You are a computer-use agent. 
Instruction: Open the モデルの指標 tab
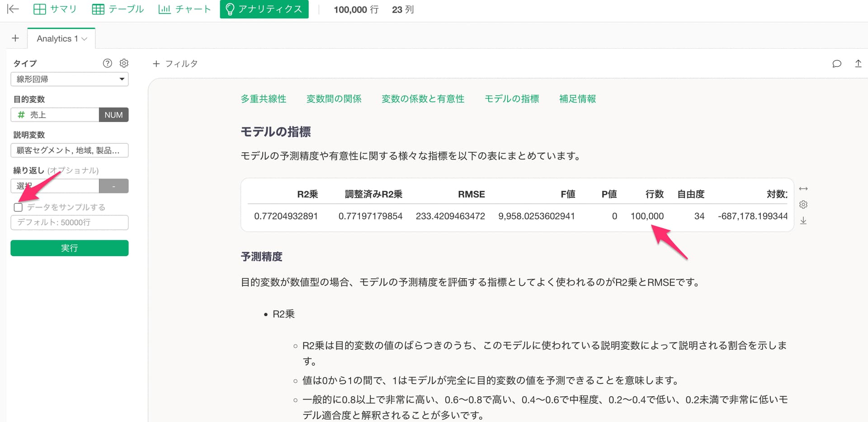[511, 98]
